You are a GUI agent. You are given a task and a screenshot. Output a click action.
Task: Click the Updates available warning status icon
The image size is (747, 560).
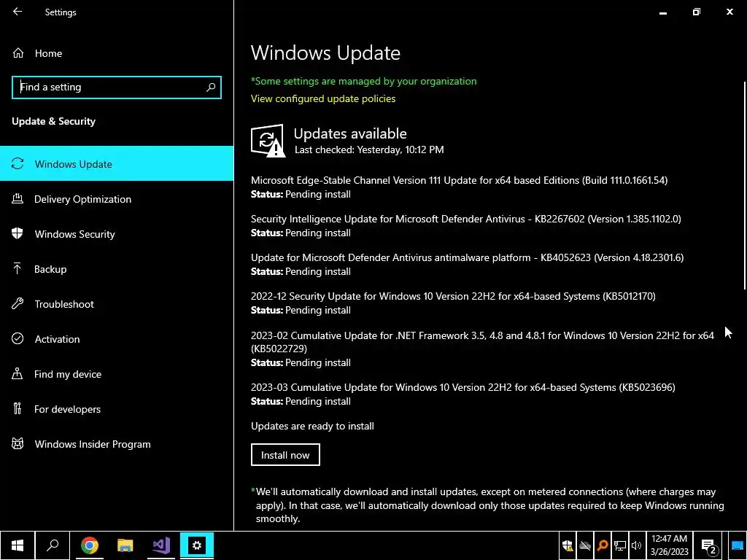coord(268,141)
